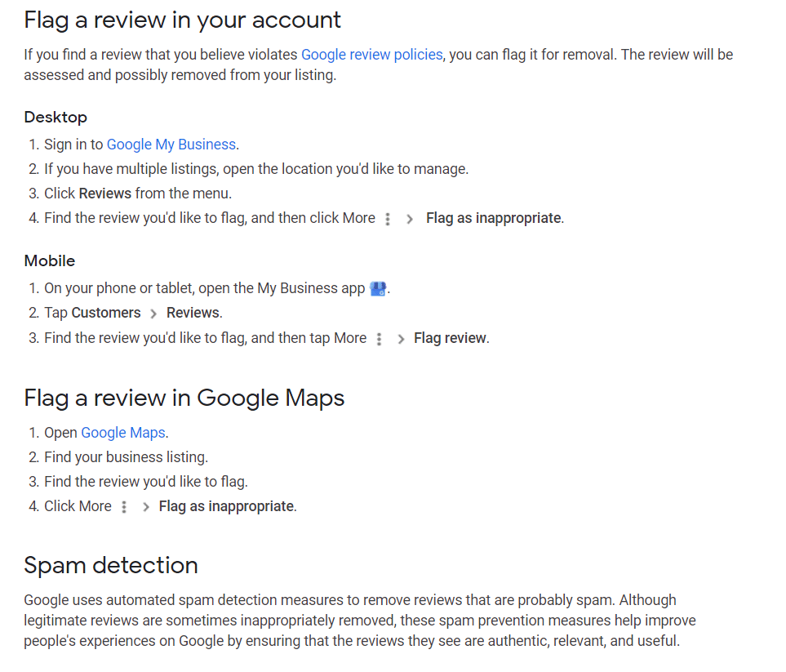Viewport: 786px width, 672px height.
Task: Open the Google review policies link
Action: (371, 54)
